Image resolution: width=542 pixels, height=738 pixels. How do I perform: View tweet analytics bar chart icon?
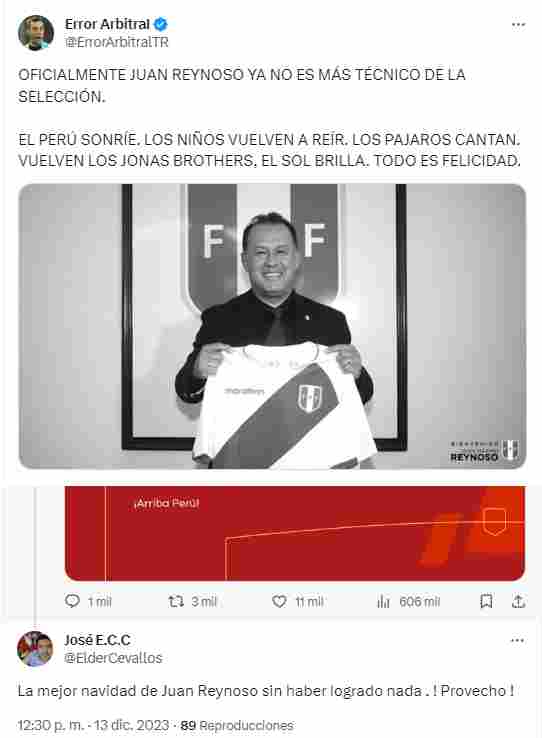[383, 601]
